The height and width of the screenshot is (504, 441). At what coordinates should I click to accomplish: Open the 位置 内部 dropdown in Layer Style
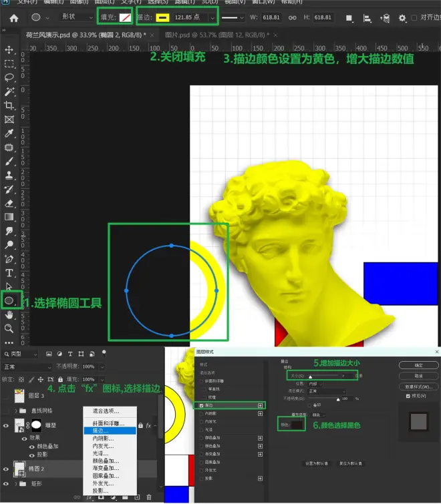(x=315, y=384)
